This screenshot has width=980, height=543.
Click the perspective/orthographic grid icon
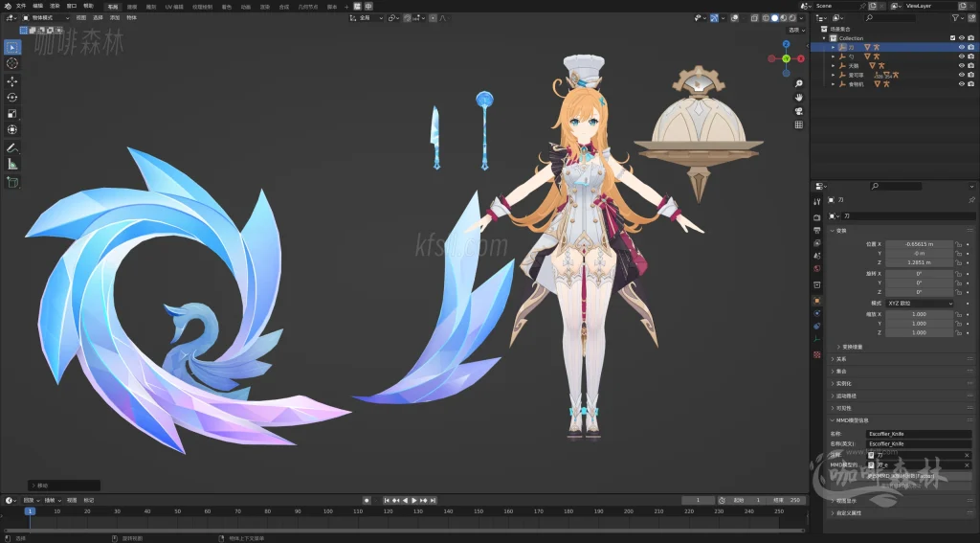799,124
